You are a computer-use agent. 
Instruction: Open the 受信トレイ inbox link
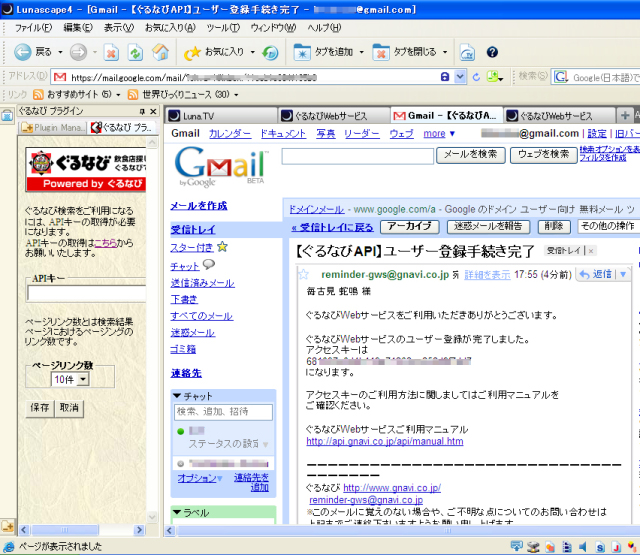(193, 230)
